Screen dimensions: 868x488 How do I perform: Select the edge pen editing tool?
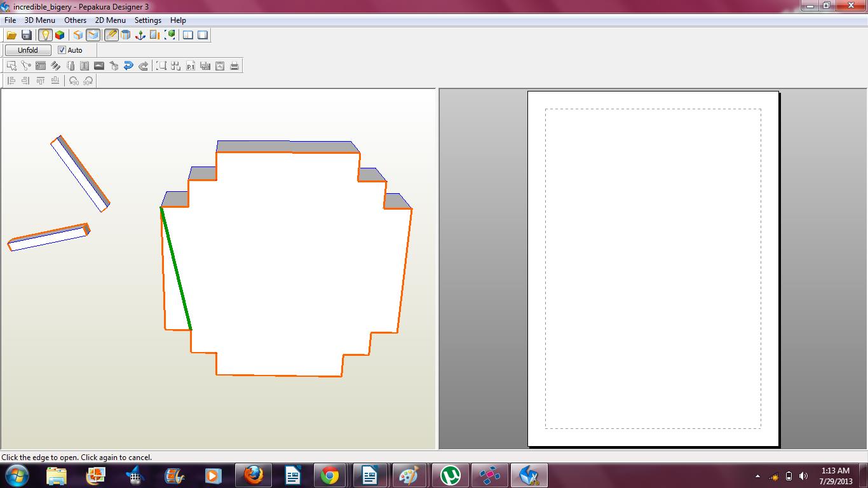point(111,35)
